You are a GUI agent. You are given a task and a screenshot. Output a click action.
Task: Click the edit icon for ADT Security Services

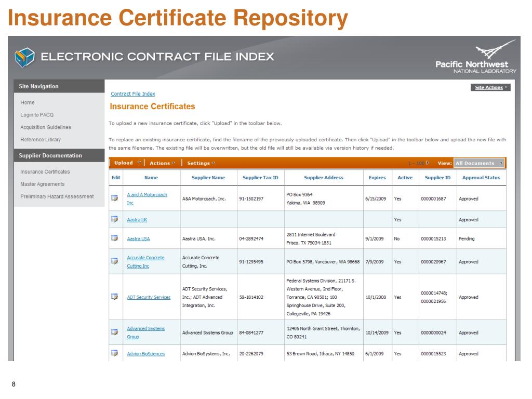pos(115,297)
